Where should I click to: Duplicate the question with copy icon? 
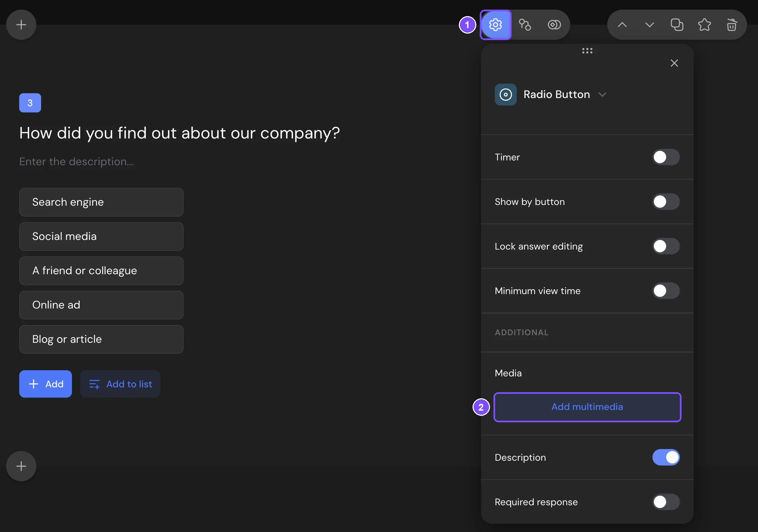[677, 25]
